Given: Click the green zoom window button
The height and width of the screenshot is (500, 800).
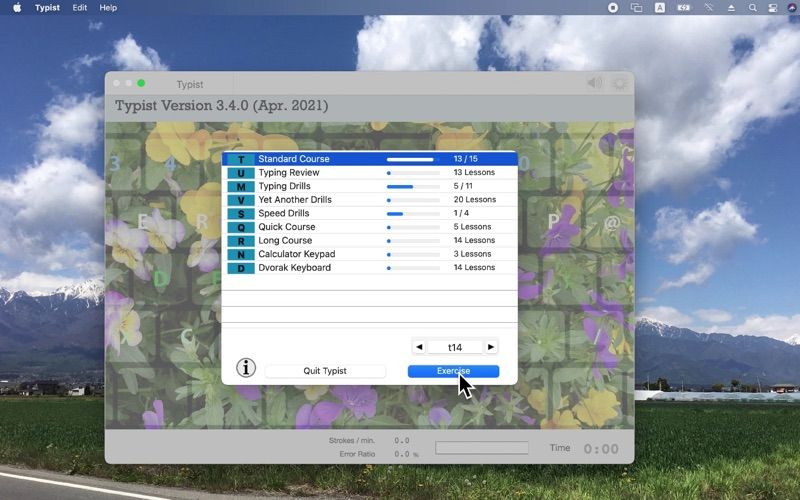Looking at the screenshot, I should 141,83.
